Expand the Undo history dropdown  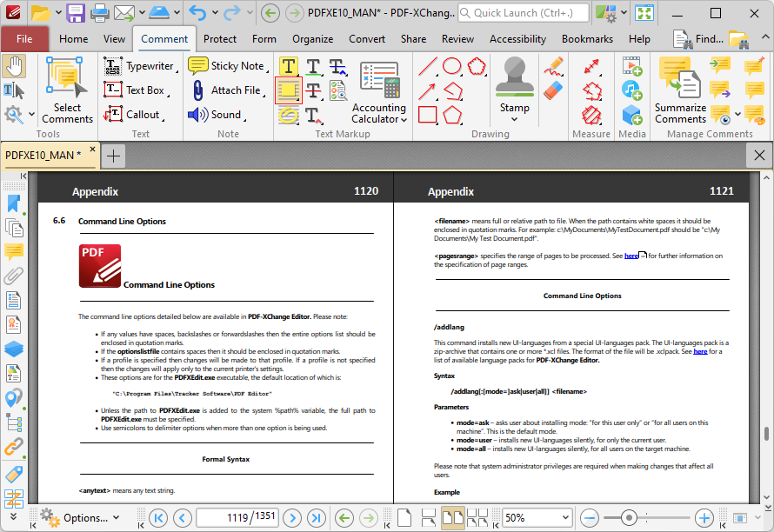tap(215, 13)
